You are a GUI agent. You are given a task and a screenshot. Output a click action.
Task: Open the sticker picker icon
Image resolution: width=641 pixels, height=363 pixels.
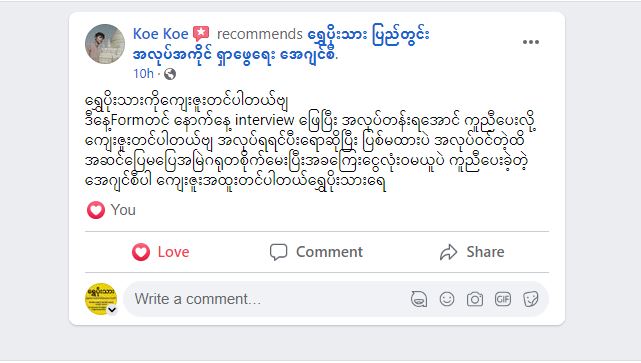pyautogui.click(x=531, y=299)
